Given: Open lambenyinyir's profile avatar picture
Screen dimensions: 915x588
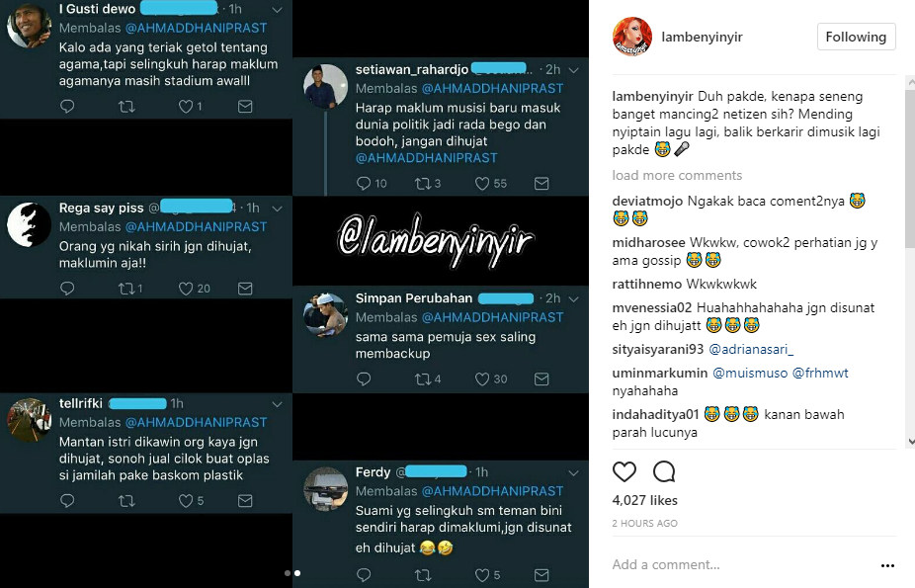Looking at the screenshot, I should coord(632,37).
